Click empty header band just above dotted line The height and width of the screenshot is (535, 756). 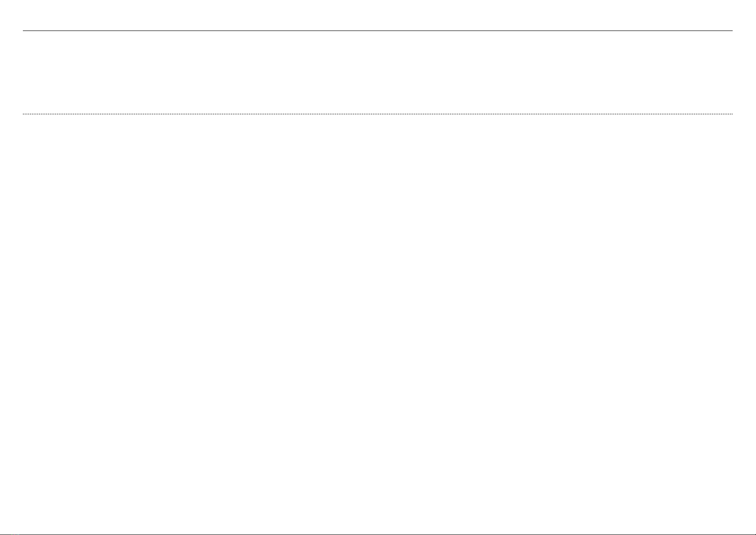tap(378, 107)
